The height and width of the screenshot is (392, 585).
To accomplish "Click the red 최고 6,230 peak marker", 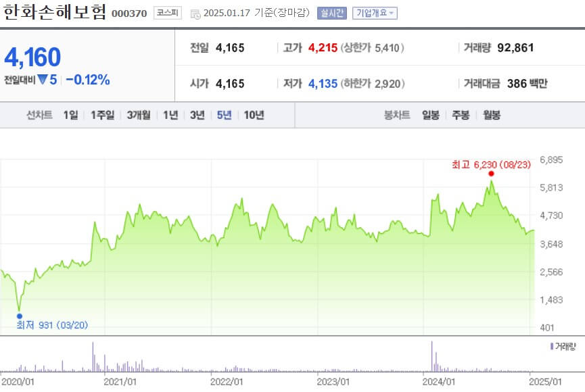I will point(492,174).
